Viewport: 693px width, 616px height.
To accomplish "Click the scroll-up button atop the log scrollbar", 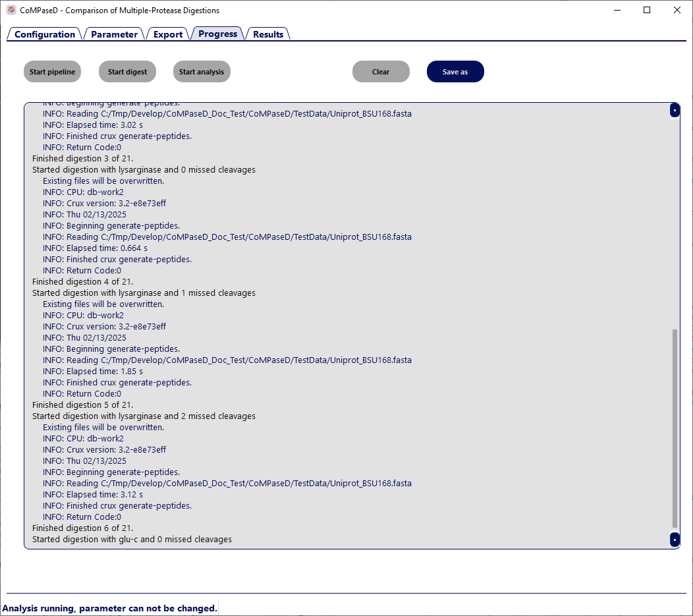I will [675, 110].
